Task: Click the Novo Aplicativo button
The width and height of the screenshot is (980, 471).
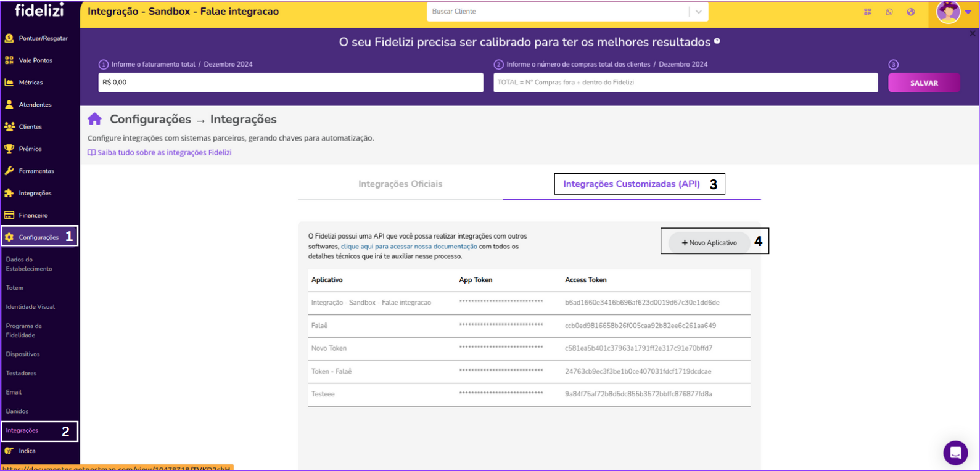Action: click(709, 243)
